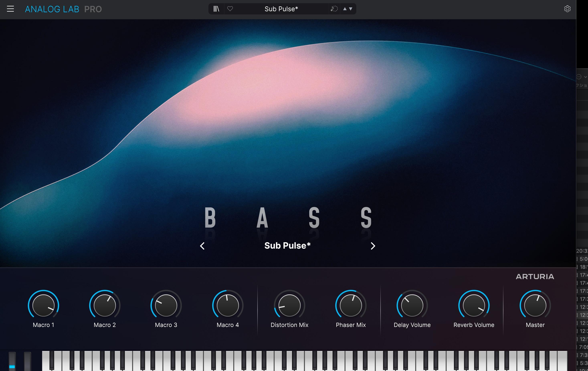Viewport: 588px width, 371px height.
Task: Open the preset library browser icon
Action: pos(216,9)
